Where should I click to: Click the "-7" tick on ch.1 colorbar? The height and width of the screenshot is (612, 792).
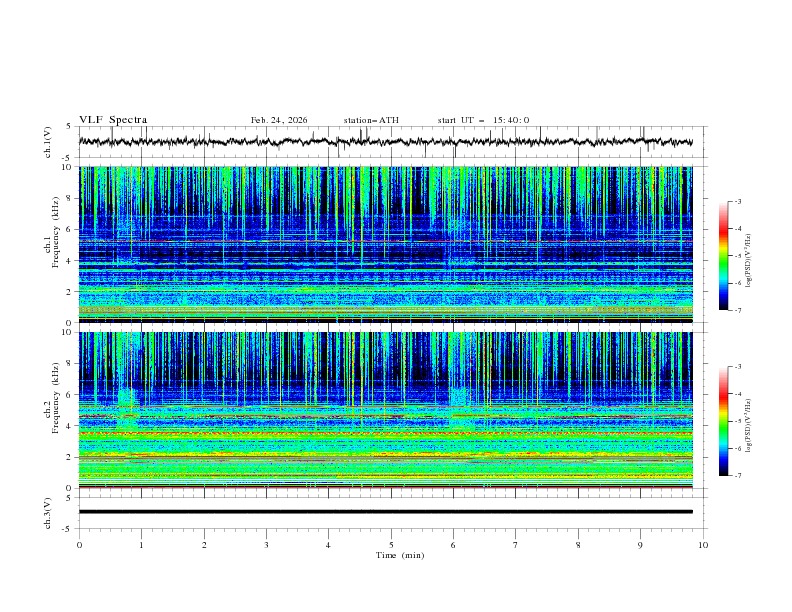tap(737, 310)
